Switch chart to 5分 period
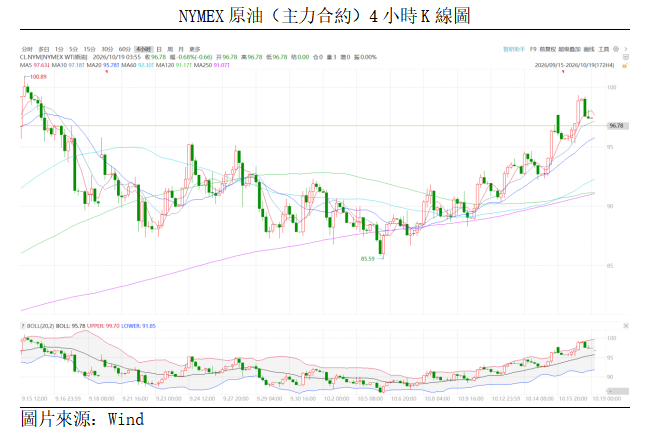646x445 pixels. (x=73, y=49)
